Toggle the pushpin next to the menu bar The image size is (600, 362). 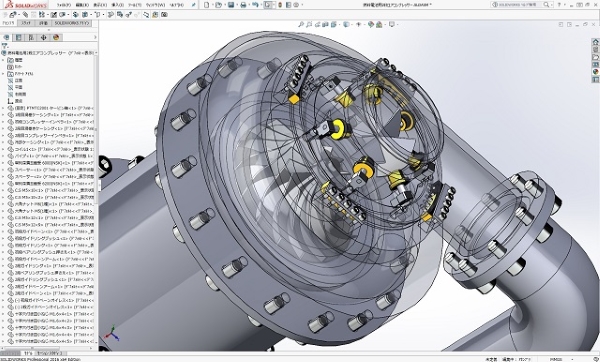coord(194,5)
